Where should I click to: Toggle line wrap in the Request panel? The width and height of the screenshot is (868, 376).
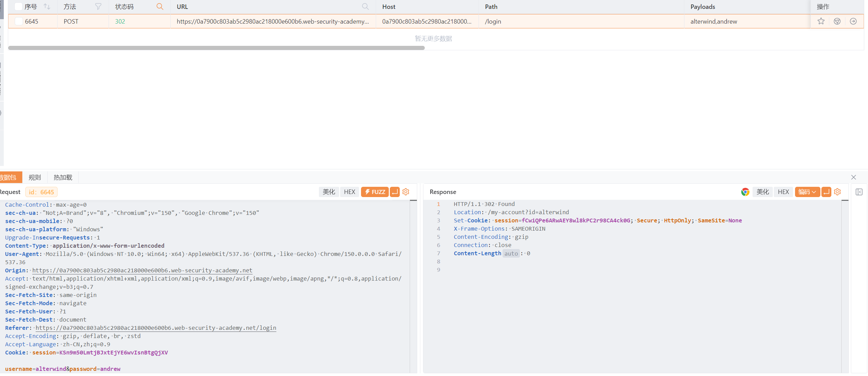tap(395, 192)
